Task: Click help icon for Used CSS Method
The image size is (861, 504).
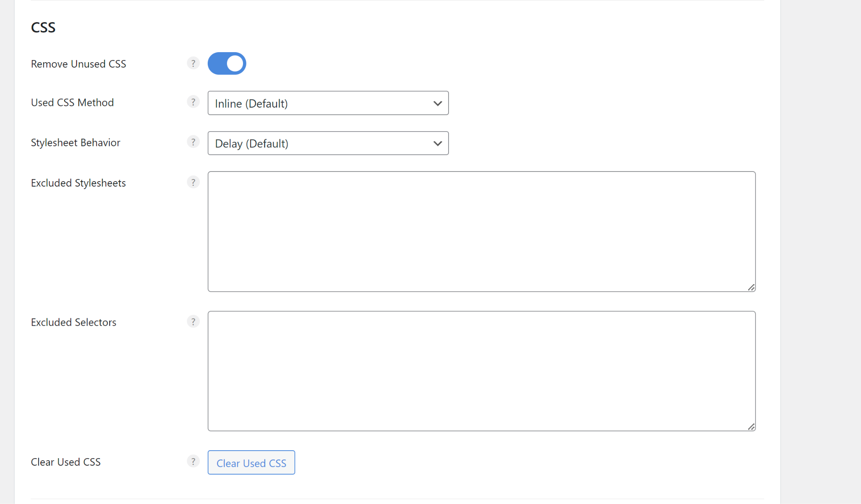Action: (x=193, y=102)
